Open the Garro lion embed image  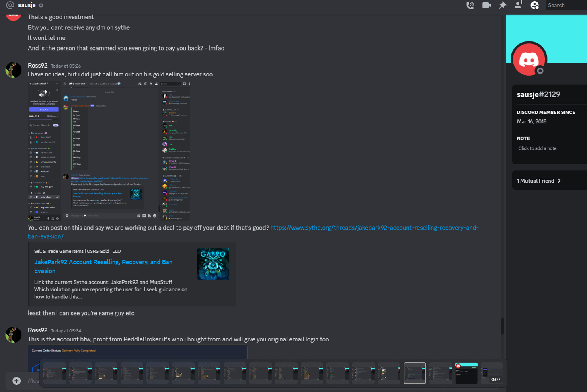[x=213, y=264]
